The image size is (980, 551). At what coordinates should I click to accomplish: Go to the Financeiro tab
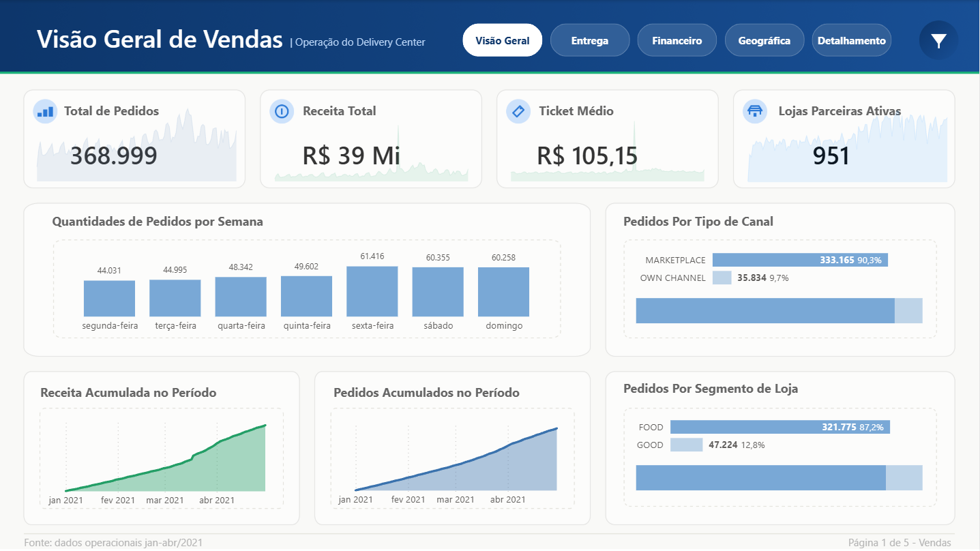pyautogui.click(x=677, y=40)
